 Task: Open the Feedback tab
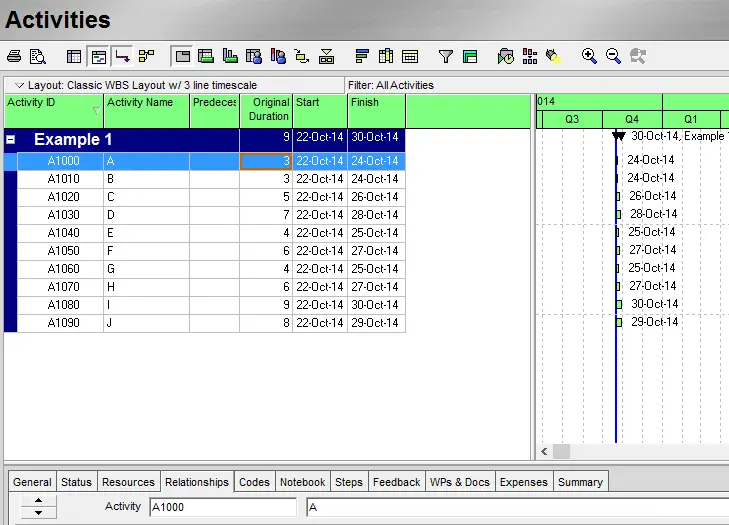tap(397, 482)
